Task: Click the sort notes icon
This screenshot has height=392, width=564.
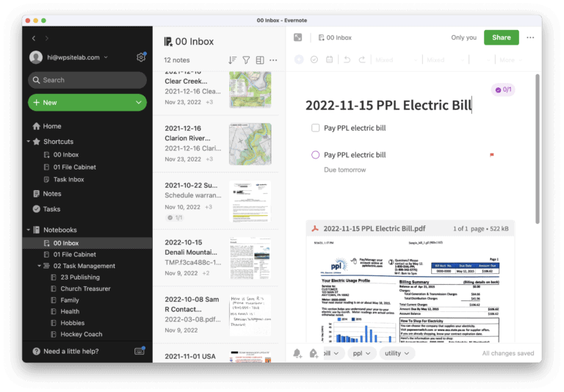Action: click(232, 60)
